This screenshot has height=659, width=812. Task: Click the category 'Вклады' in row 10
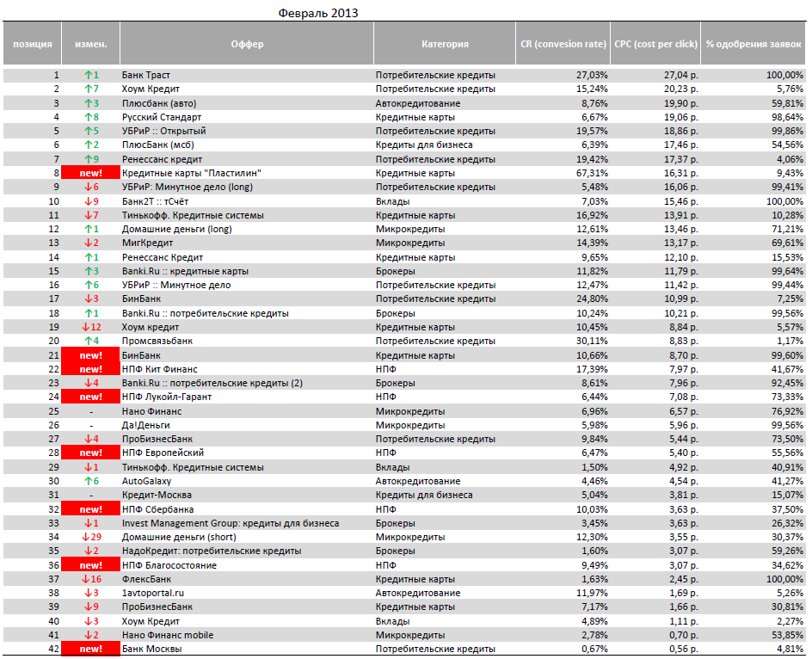pos(392,201)
